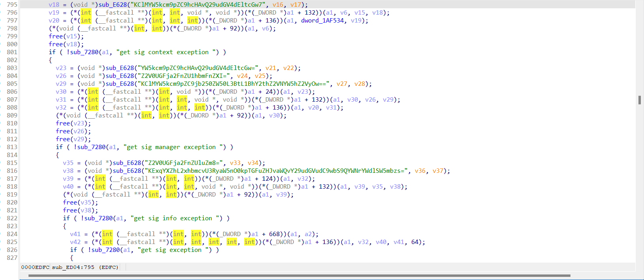Click sub_7280 beside "get sig info exception"

pyautogui.click(x=98, y=218)
